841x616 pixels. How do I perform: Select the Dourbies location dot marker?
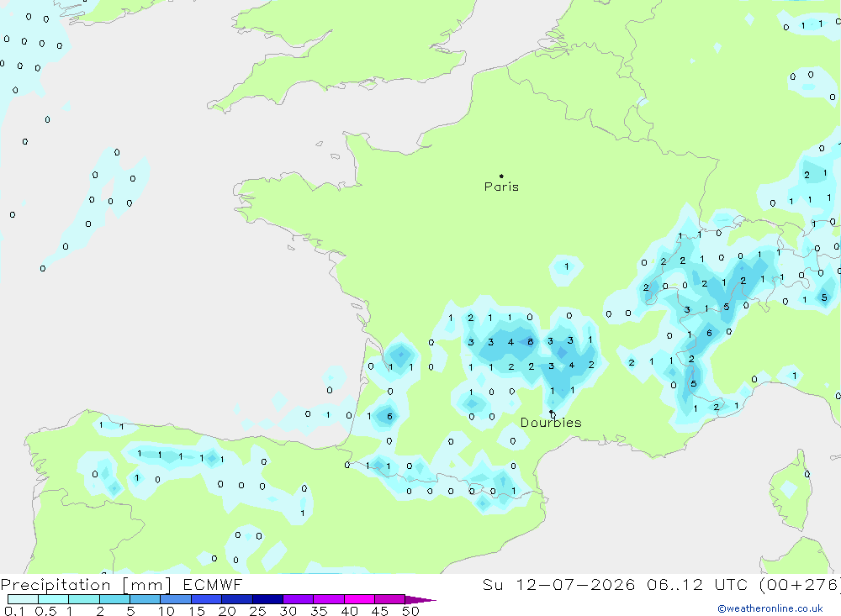pos(551,413)
